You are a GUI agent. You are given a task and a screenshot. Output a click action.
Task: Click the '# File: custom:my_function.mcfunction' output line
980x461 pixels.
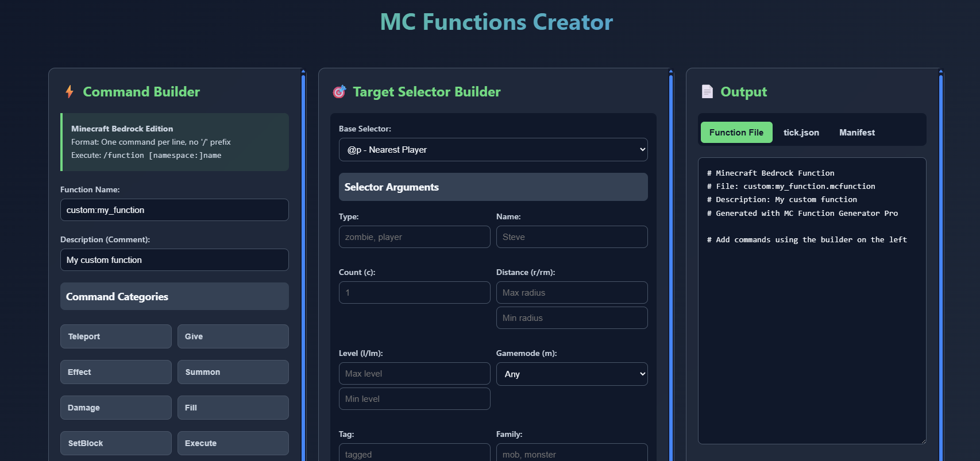click(x=791, y=187)
